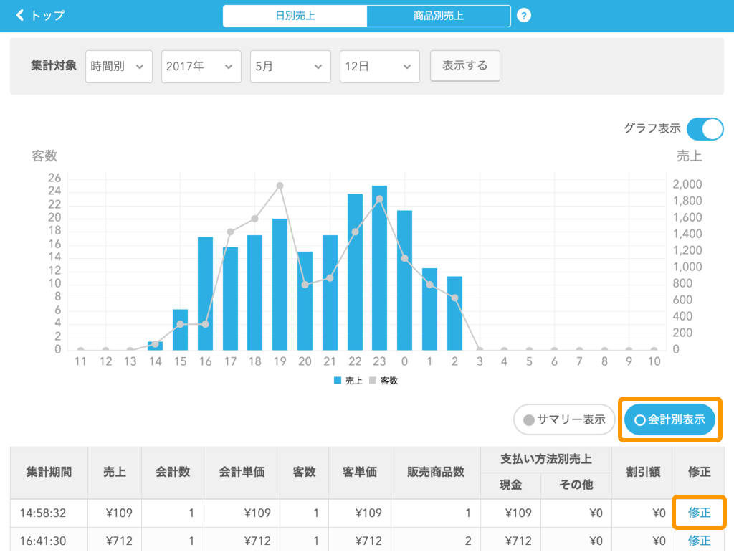Open the help question mark icon
Image resolution: width=734 pixels, height=560 pixels.
coord(524,16)
